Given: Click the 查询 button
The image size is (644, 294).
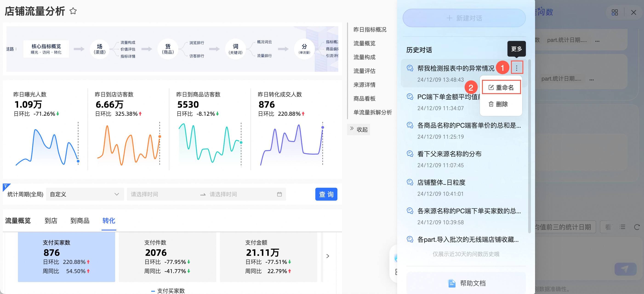Looking at the screenshot, I should coord(326,194).
